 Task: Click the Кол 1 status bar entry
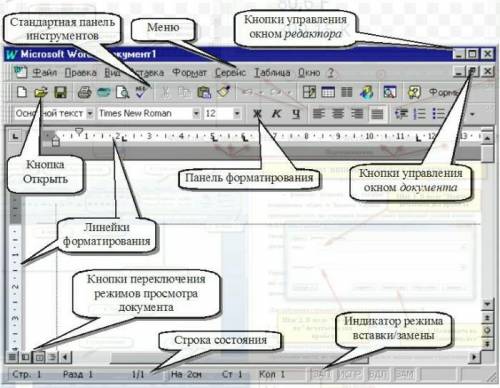point(272,374)
